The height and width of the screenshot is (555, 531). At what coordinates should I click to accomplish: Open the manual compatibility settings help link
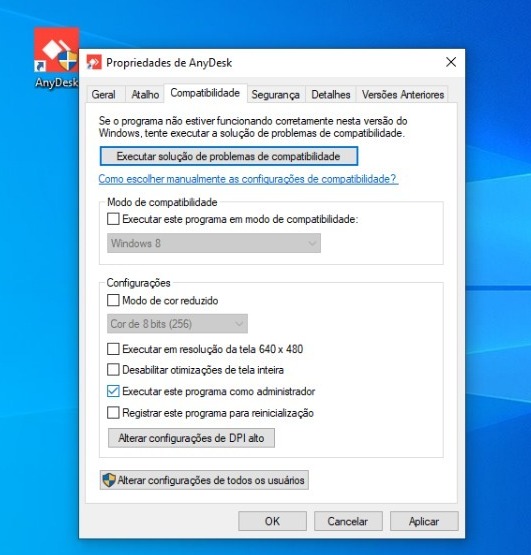point(247,179)
